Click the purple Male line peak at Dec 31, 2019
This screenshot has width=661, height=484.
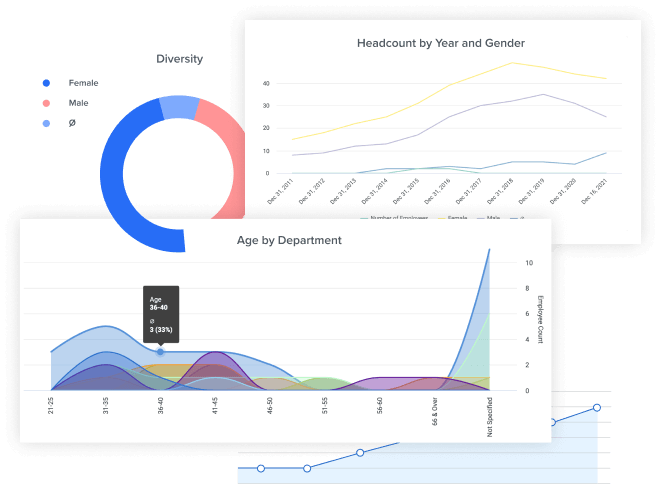[543, 95]
